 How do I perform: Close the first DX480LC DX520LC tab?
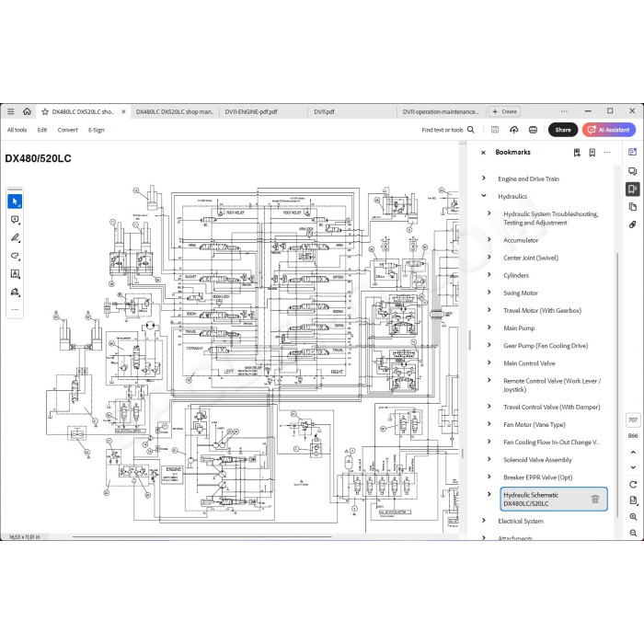123,111
